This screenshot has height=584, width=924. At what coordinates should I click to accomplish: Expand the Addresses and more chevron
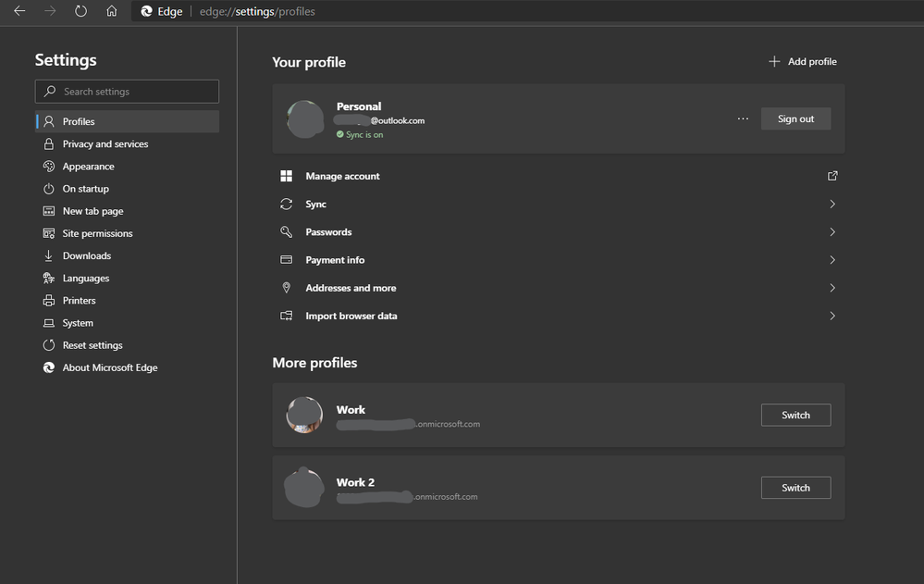[x=832, y=288]
